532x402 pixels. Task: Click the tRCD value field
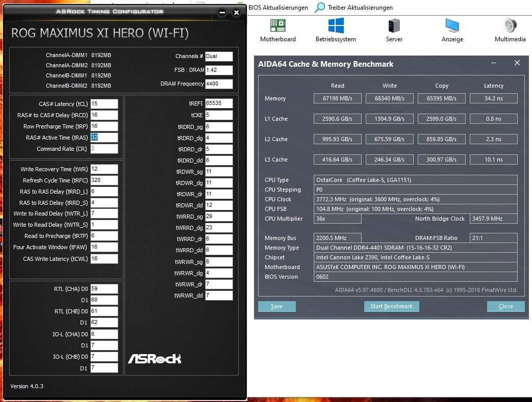click(104, 115)
